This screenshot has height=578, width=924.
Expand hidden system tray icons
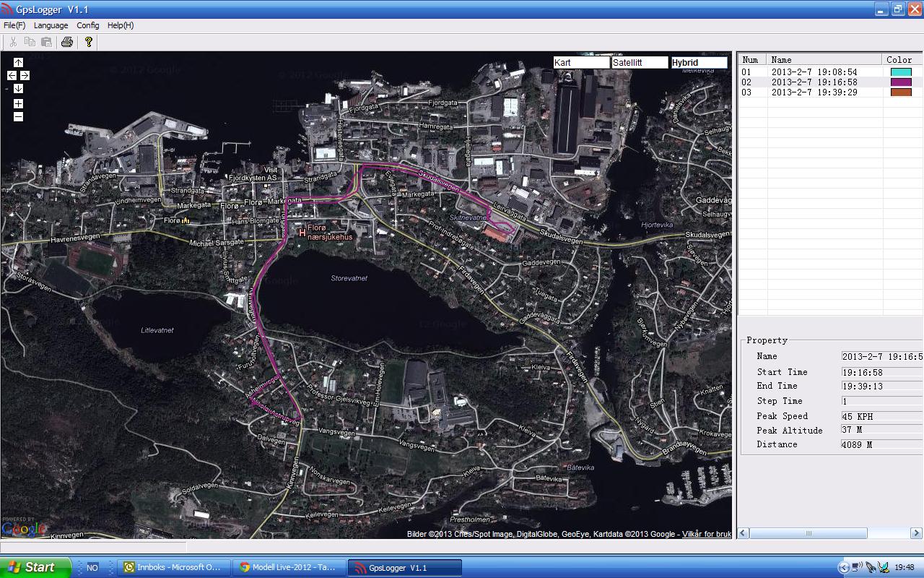pos(843,568)
